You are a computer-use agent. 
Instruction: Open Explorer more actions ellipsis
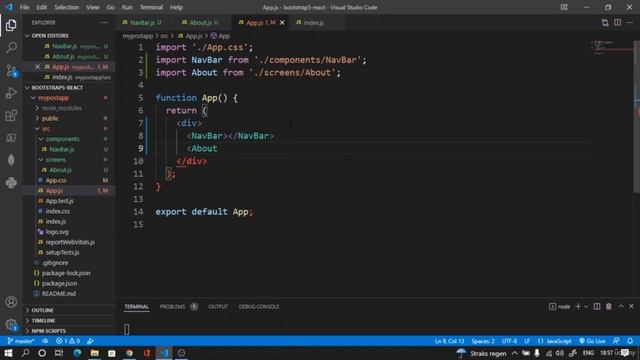[x=104, y=22]
